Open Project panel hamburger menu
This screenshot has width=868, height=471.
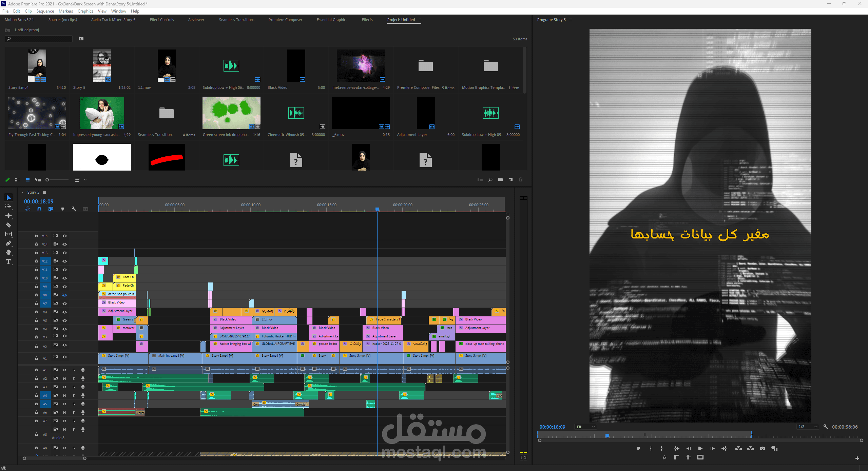tap(420, 20)
